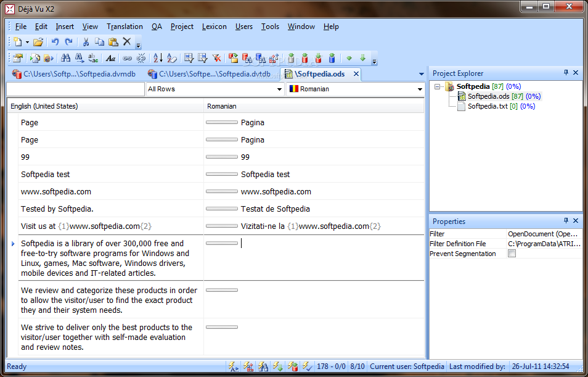The width and height of the screenshot is (588, 377).
Task: Click red database with binoculars icon
Action: [247, 58]
